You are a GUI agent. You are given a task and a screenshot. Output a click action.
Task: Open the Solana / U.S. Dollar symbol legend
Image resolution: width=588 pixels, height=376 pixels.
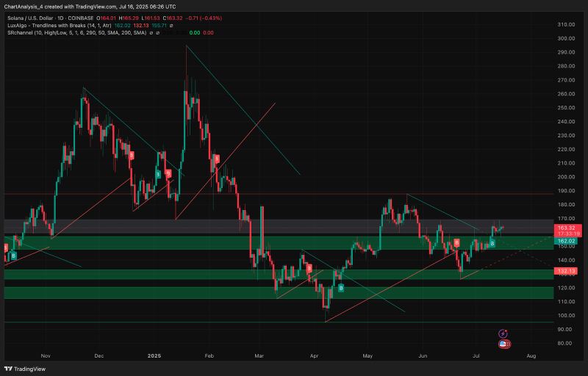point(37,18)
